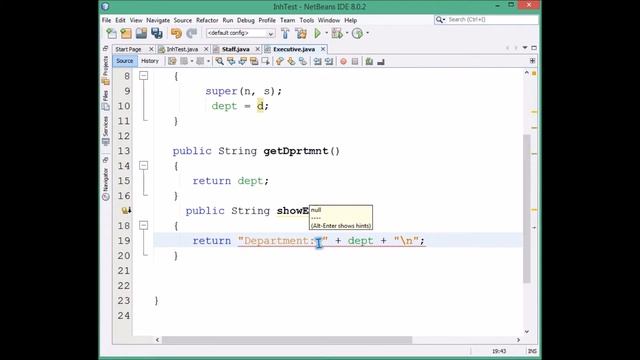The width and height of the screenshot is (640, 360).
Task: Click the Profile Project clock icon
Action: tap(358, 33)
